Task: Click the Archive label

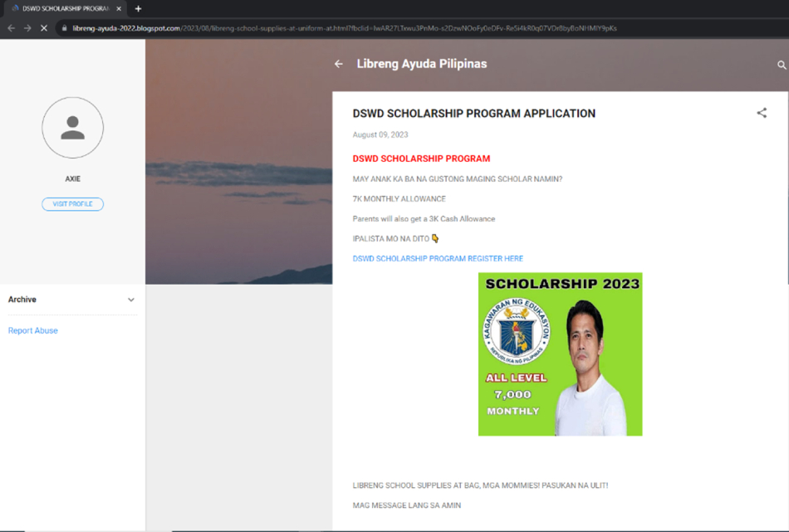Action: tap(22, 299)
